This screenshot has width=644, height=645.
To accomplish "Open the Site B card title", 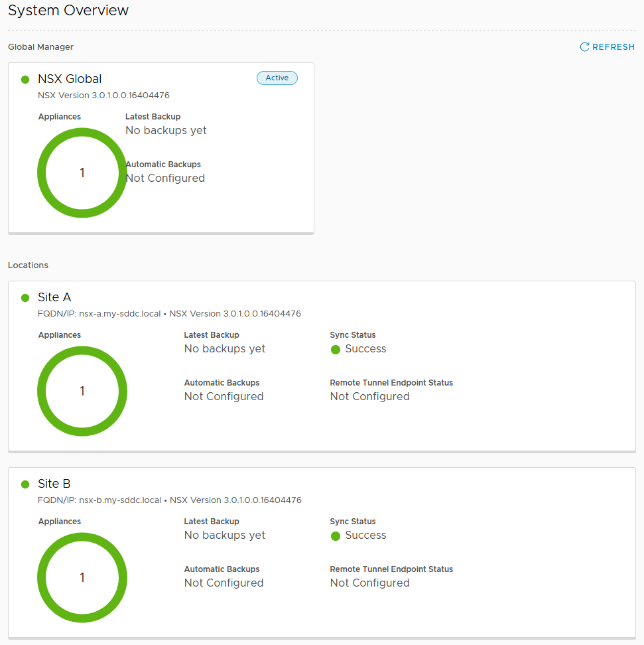I will pyautogui.click(x=54, y=484).
